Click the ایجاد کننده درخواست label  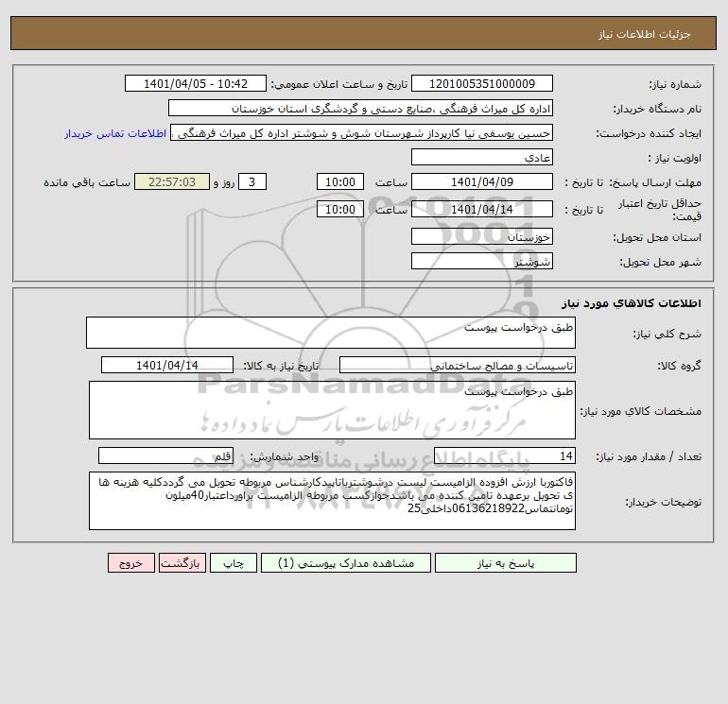tap(649, 133)
